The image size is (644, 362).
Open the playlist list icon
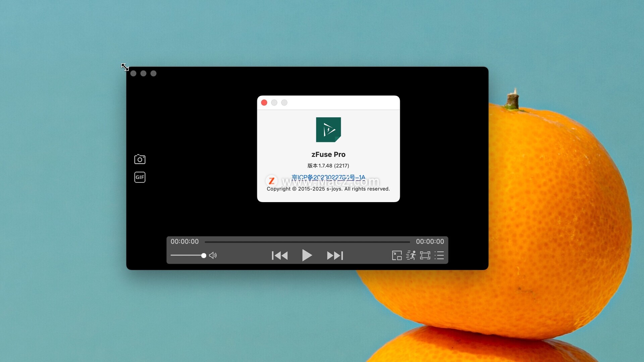(439, 255)
